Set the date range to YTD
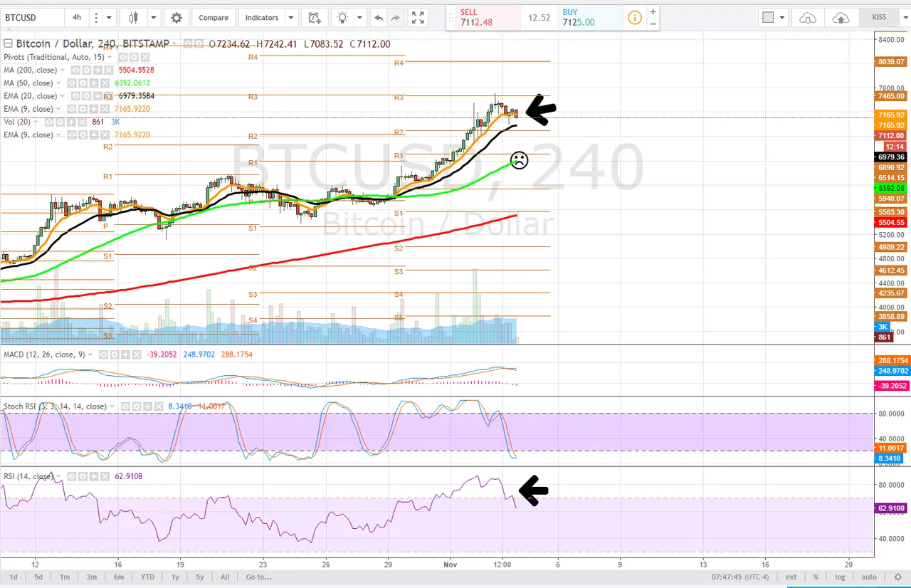911x588 pixels. pos(147,577)
